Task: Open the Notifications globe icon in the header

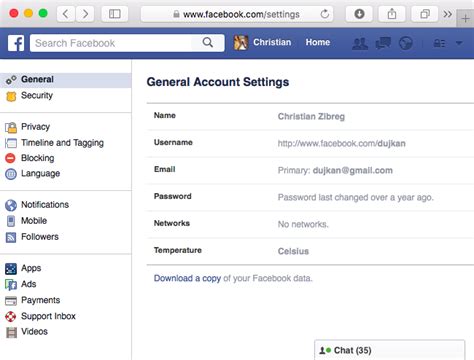Action: click(x=406, y=43)
